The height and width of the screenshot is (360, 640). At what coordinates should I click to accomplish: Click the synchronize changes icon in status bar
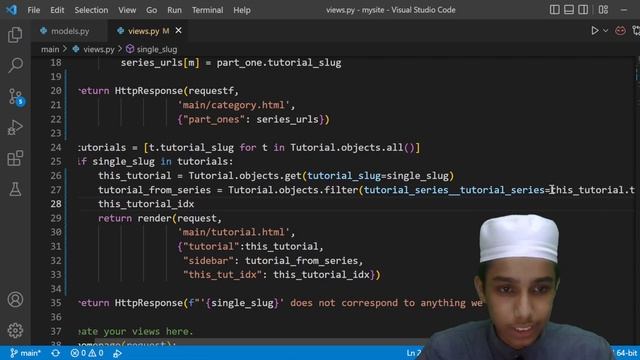56,353
